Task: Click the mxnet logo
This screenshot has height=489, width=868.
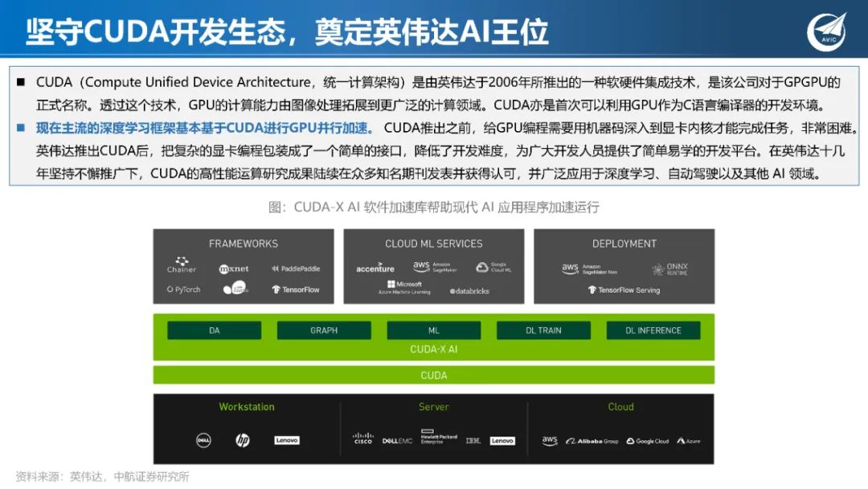Action: click(x=234, y=269)
